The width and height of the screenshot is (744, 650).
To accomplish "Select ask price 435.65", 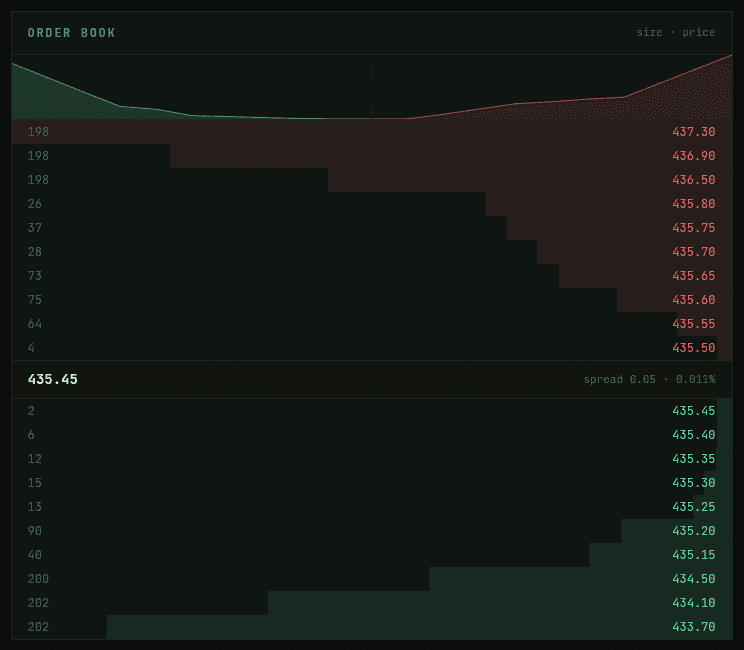I will click(693, 276).
